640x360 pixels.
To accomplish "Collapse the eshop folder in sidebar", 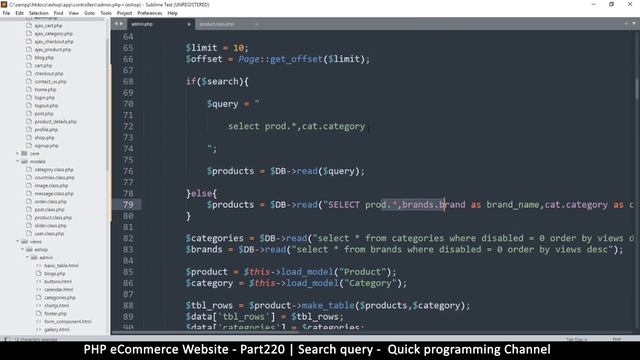I will (x=22, y=249).
